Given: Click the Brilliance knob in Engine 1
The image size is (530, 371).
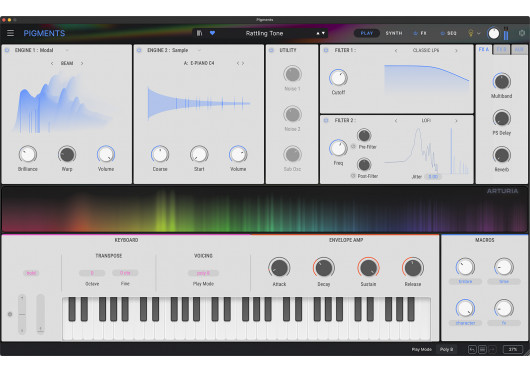Looking at the screenshot, I should click(28, 154).
